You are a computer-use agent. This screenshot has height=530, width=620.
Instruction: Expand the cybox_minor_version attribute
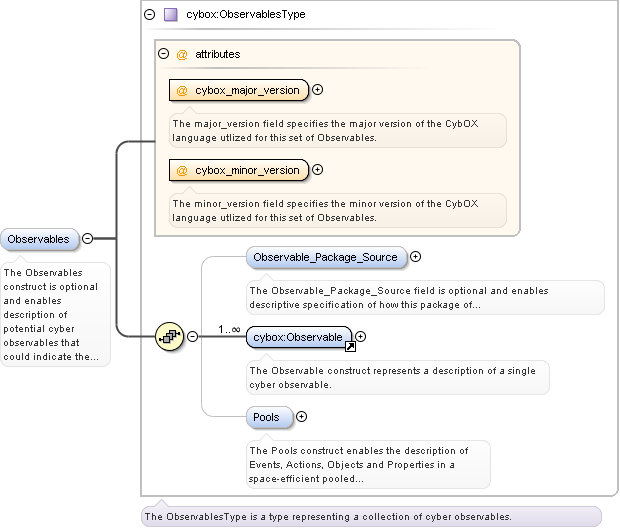click(x=318, y=170)
